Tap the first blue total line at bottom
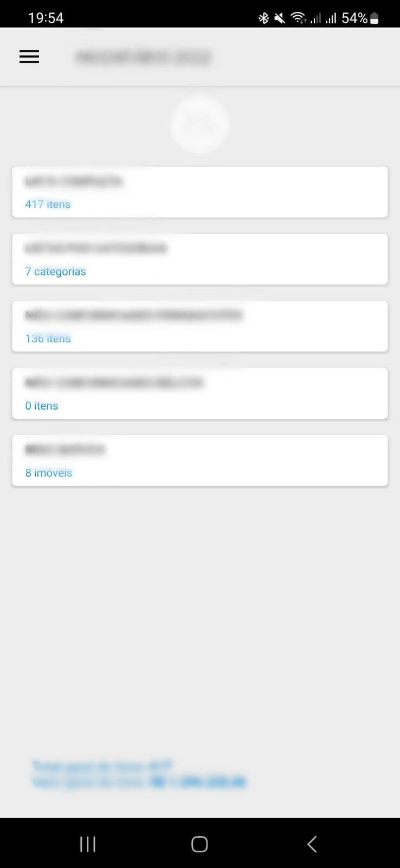 coord(102,766)
